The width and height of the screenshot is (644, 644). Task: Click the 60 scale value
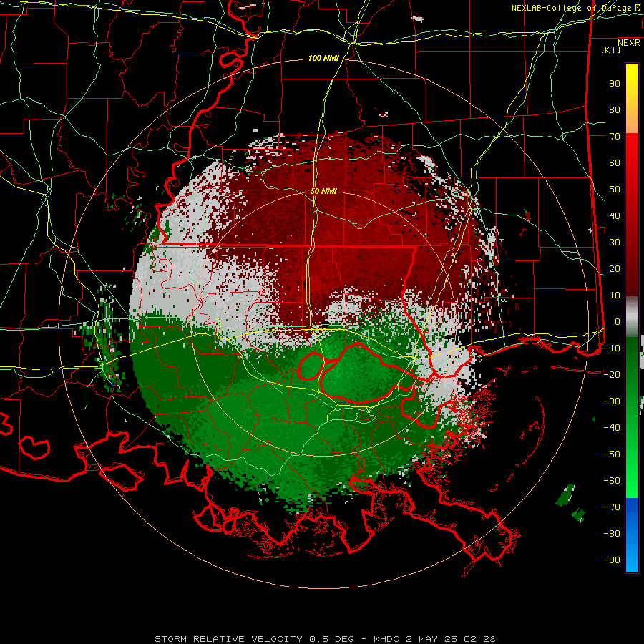pos(615,163)
